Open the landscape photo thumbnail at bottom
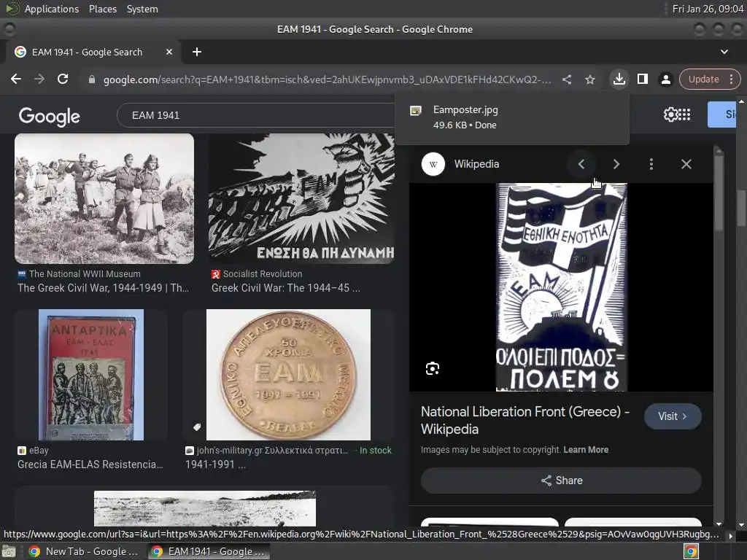 [205, 508]
